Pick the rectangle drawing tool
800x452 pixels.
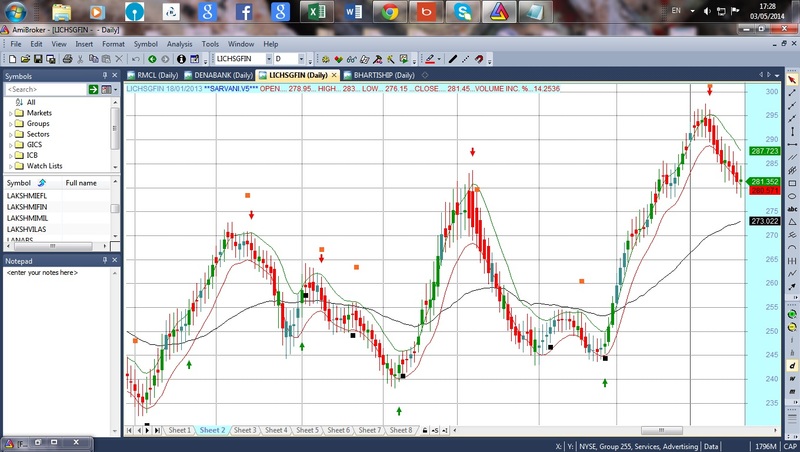[792, 183]
